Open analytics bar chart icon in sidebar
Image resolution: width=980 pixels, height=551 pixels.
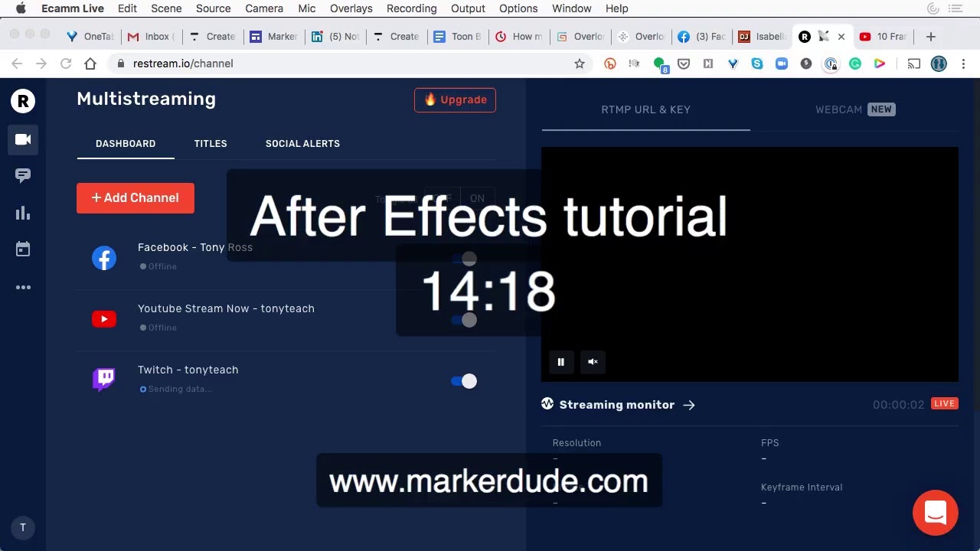pyautogui.click(x=23, y=213)
